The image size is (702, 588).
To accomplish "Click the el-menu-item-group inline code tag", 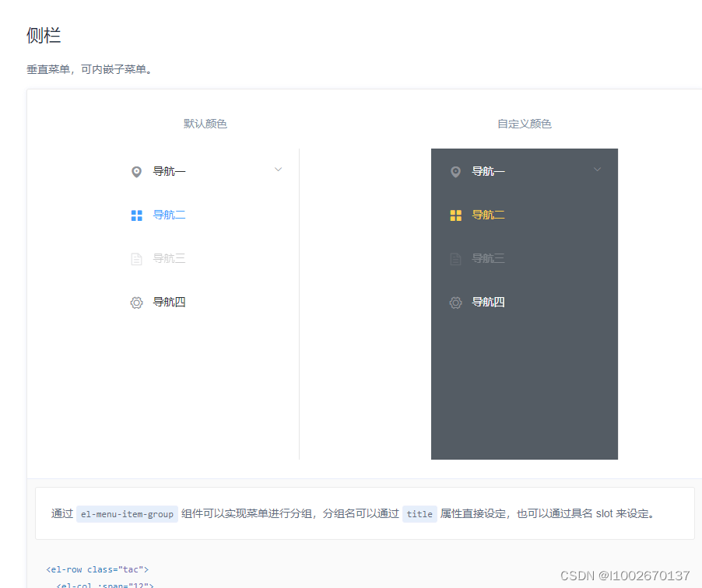I will 127,514.
